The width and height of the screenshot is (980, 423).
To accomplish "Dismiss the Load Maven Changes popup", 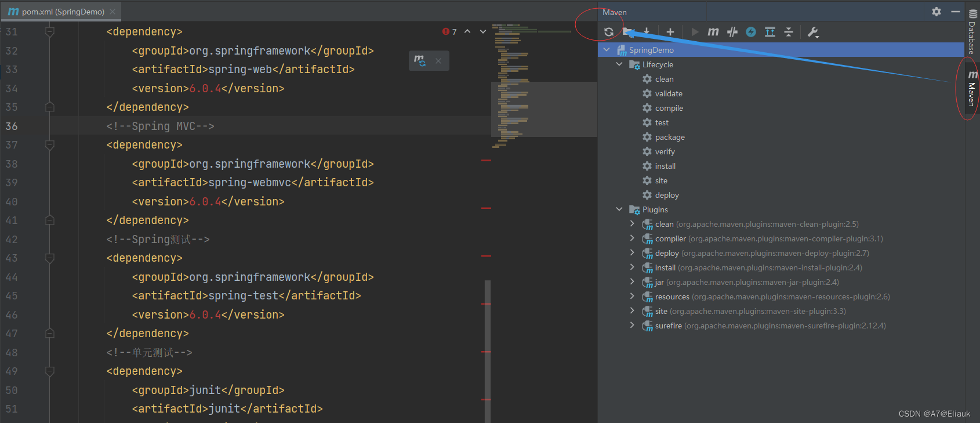I will [x=438, y=61].
